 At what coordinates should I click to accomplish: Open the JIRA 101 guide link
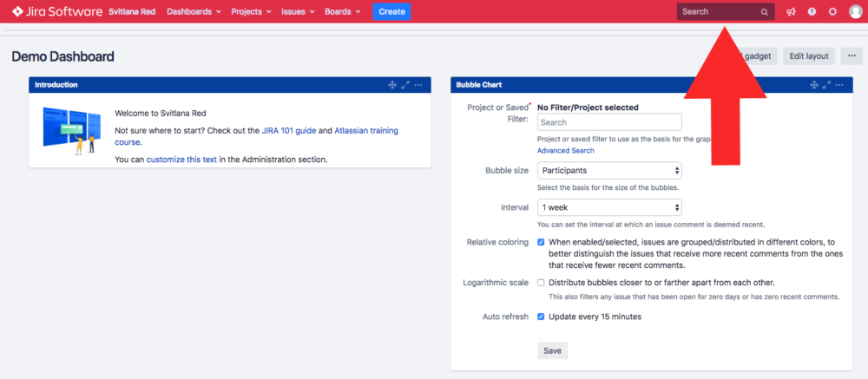coord(289,131)
